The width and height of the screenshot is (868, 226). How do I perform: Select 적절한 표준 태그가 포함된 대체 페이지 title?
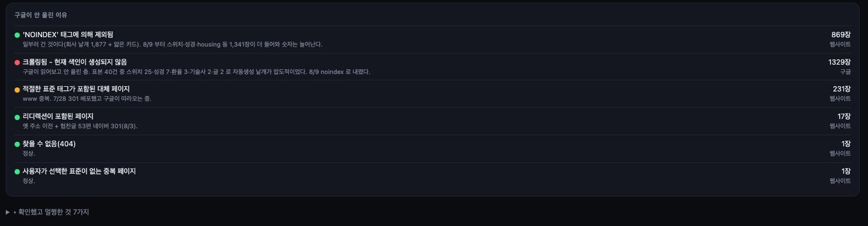pos(76,89)
